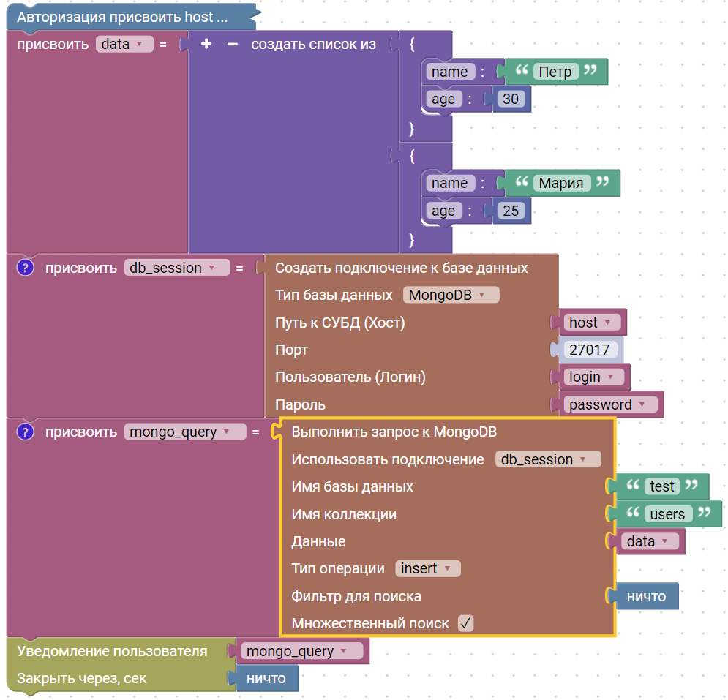Click the plus icon to add list item

206,45
